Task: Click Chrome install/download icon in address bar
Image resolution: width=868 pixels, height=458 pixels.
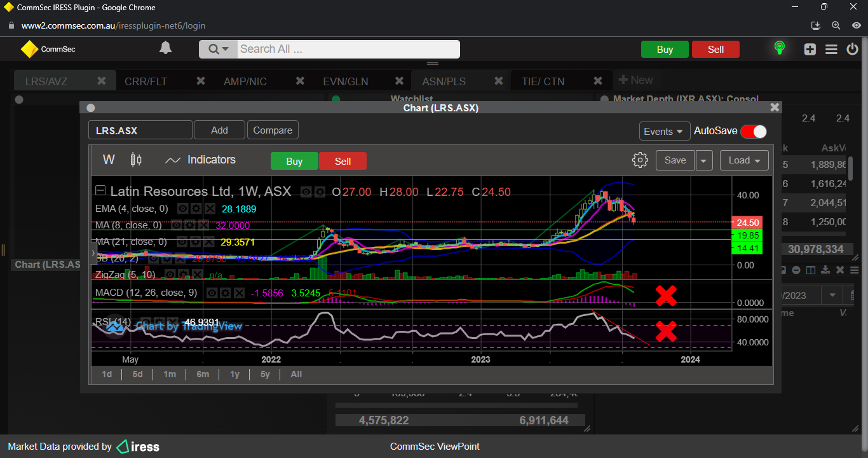Action: coord(817,25)
